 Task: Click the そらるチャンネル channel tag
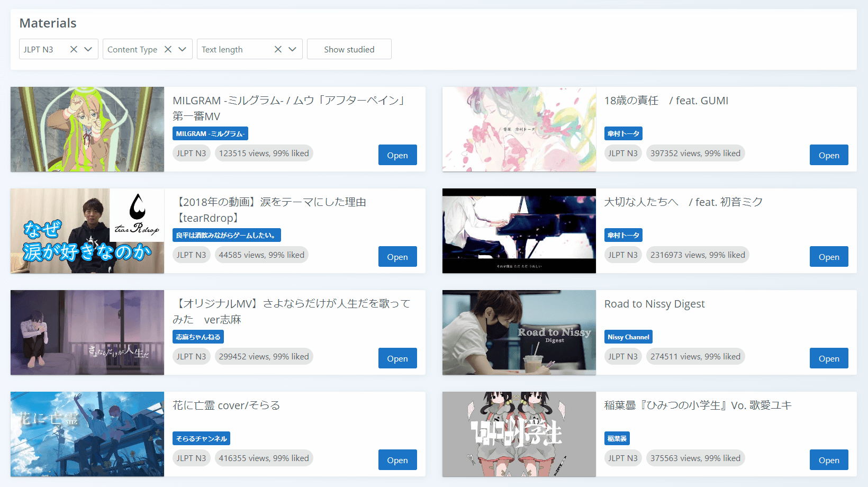click(x=201, y=439)
